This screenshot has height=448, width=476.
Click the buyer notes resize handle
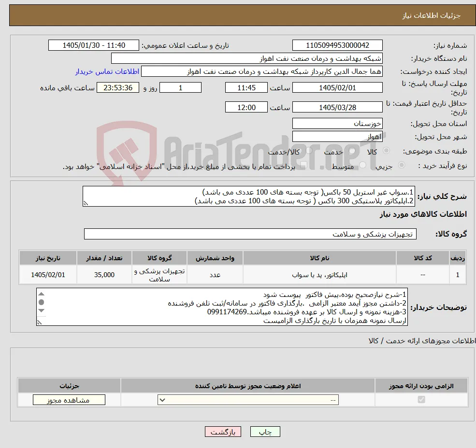39,322
